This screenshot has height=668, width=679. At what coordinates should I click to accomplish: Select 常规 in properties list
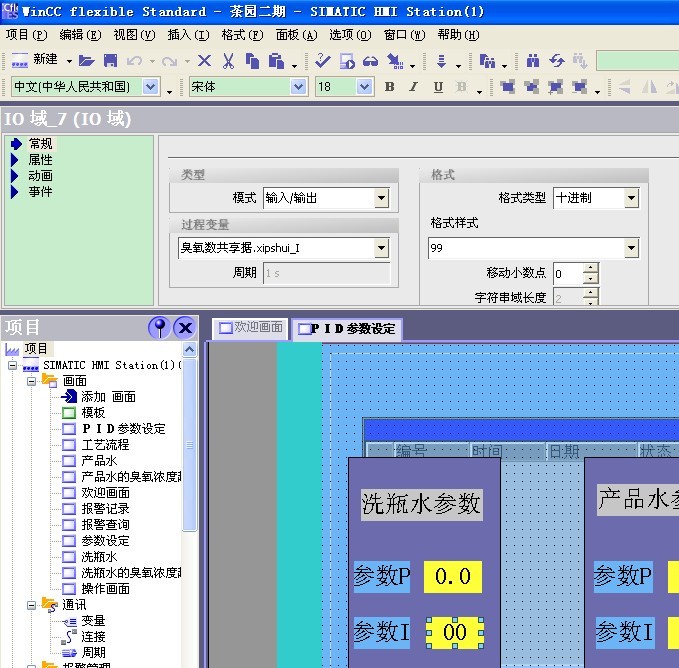pos(40,144)
